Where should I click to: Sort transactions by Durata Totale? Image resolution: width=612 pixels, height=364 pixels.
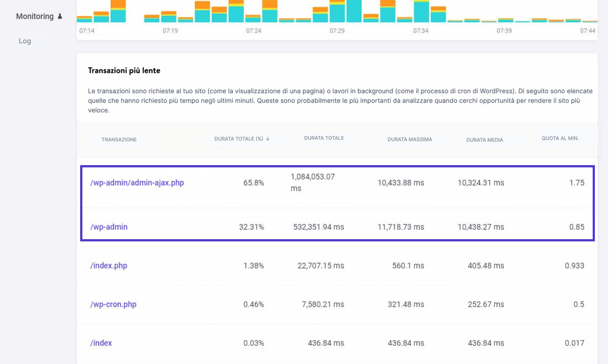(x=325, y=138)
